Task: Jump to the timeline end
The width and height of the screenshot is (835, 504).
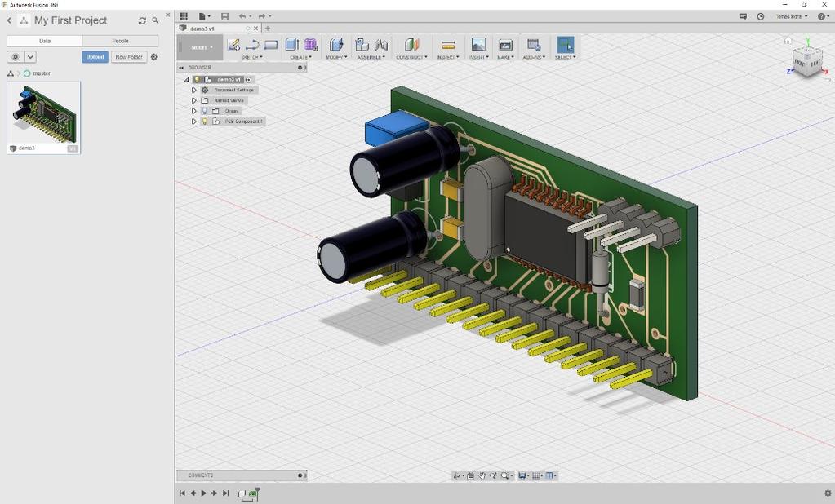Action: (x=226, y=493)
